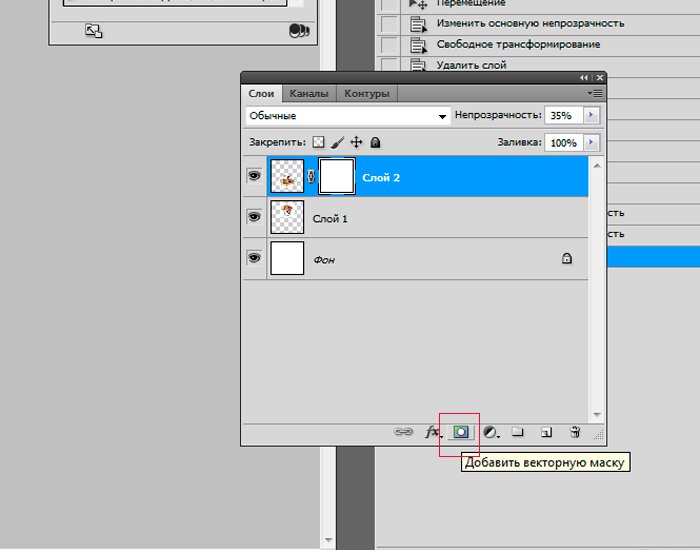The height and width of the screenshot is (550, 700).
Task: Switch to the Контуры tab
Action: (x=366, y=93)
